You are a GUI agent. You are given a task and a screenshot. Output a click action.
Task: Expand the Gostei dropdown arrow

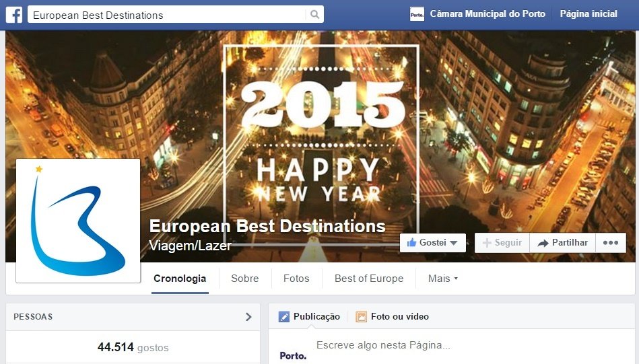[454, 243]
